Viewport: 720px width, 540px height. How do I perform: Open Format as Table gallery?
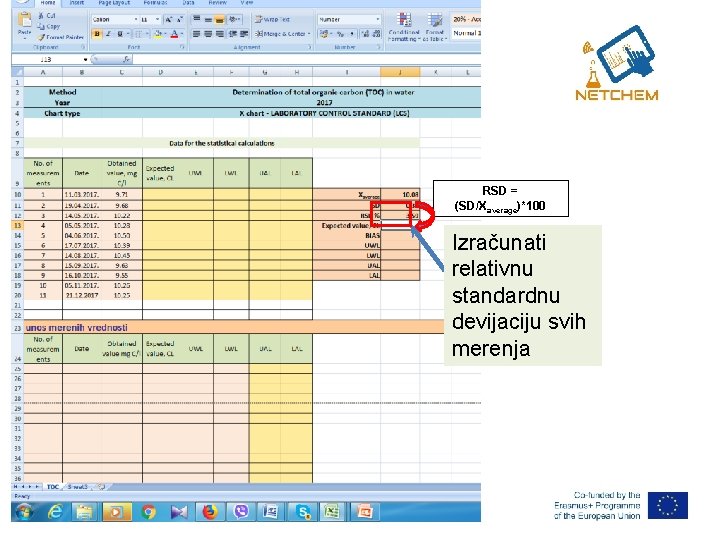coord(434,27)
